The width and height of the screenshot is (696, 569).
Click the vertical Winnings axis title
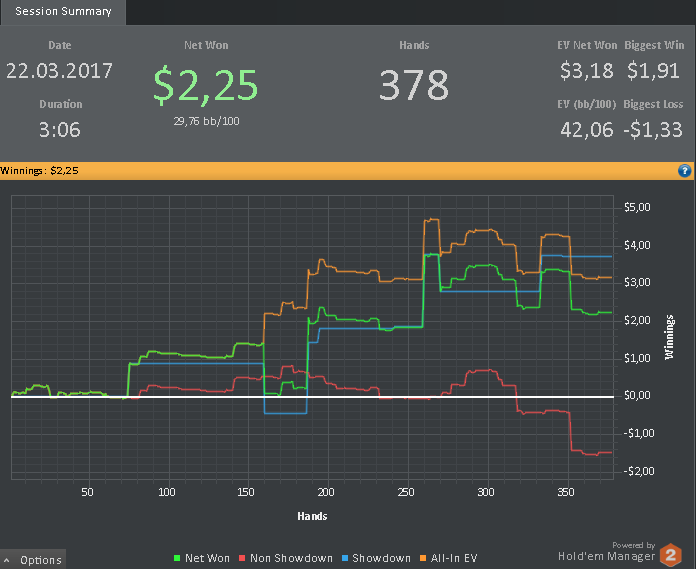(x=669, y=337)
